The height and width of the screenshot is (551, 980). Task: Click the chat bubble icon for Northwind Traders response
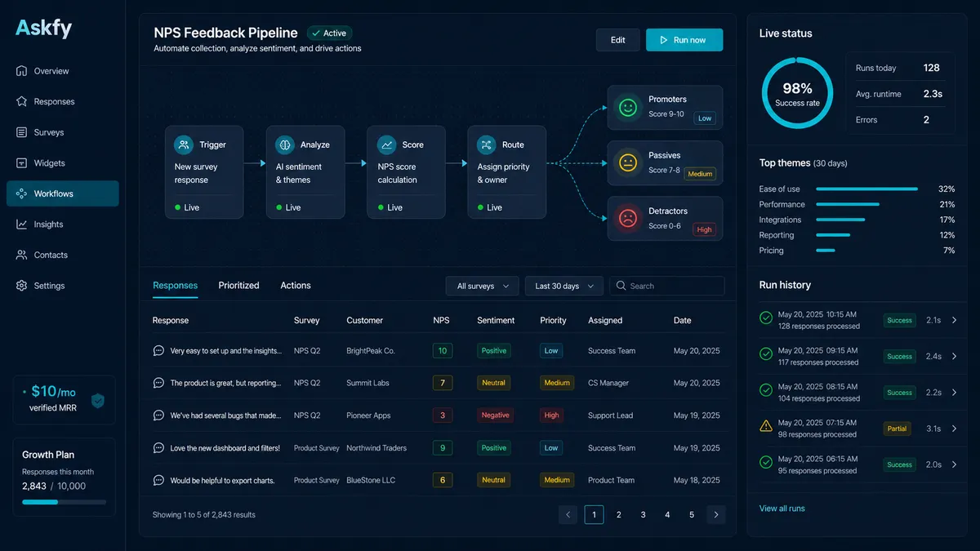tap(158, 447)
